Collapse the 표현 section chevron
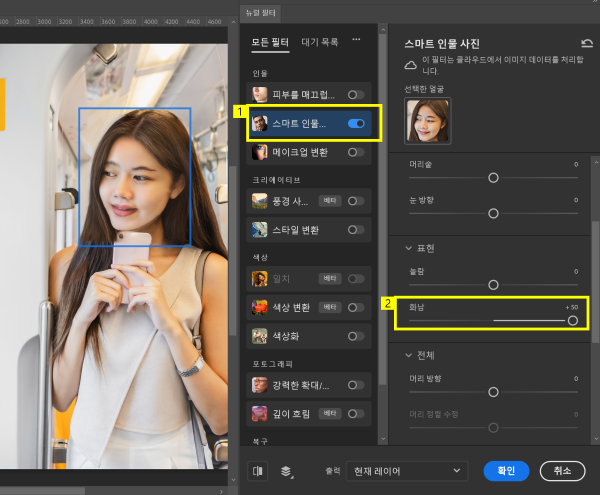600x495 pixels. click(408, 248)
